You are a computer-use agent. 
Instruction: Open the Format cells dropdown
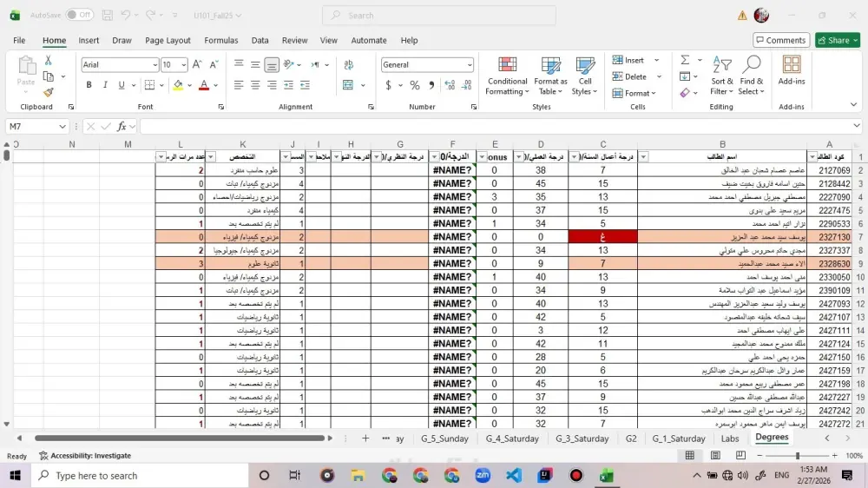pyautogui.click(x=635, y=93)
